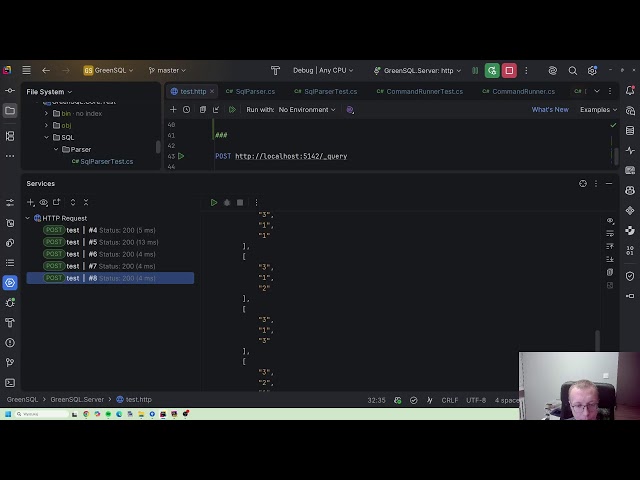Image resolution: width=640 pixels, height=480 pixels.
Task: Open the master branch dropdown
Action: [x=167, y=70]
